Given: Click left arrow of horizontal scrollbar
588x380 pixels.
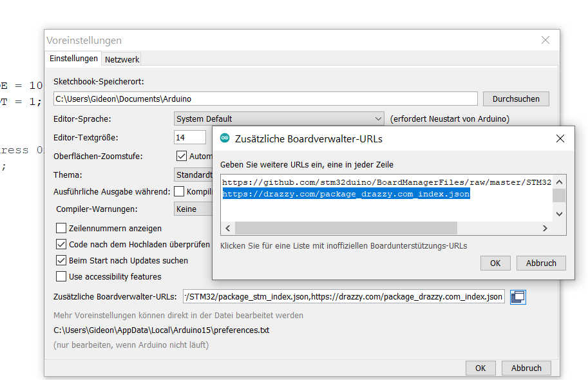Looking at the screenshot, I should pos(227,228).
